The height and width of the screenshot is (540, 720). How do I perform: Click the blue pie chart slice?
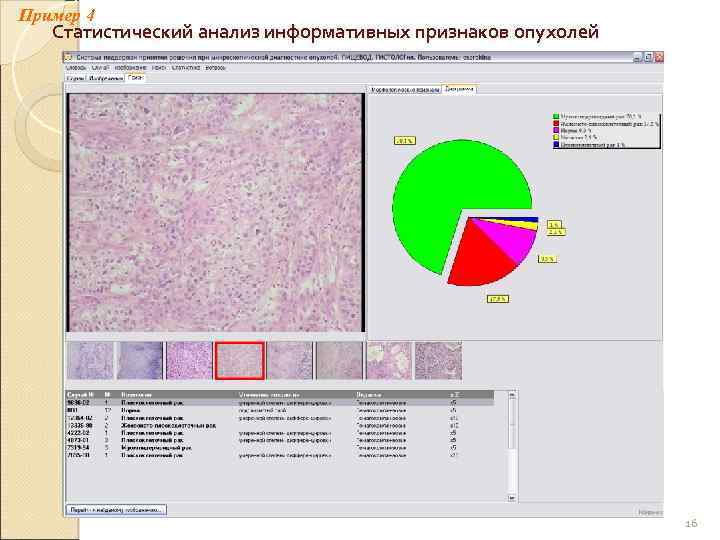pos(528,219)
